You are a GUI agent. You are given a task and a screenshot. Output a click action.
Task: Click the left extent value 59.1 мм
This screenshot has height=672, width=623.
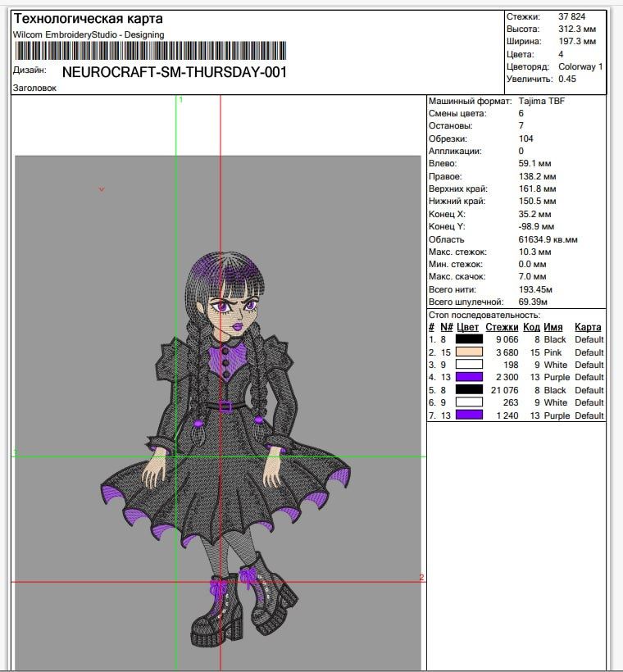point(534,163)
